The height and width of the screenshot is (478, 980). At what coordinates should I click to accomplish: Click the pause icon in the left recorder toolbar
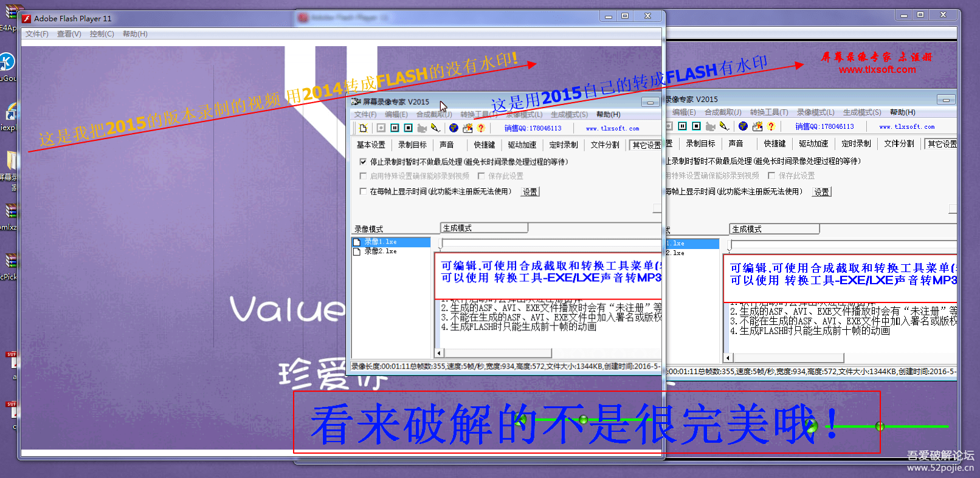395,128
